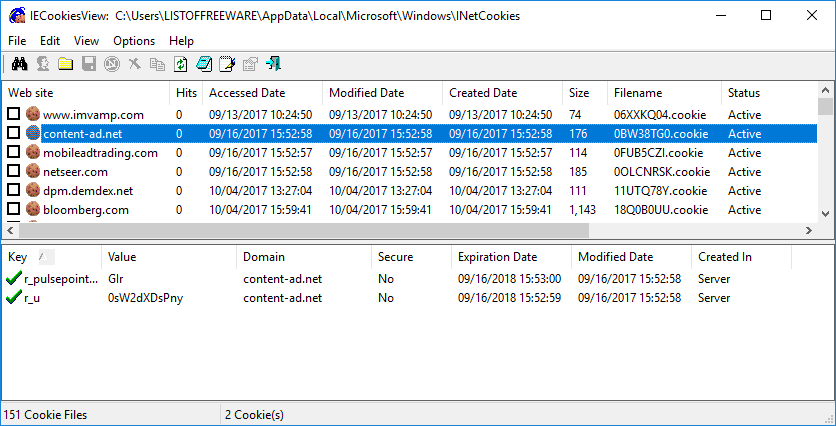836x426 pixels.
Task: Sort cookies by Created In header
Action: coord(741,257)
